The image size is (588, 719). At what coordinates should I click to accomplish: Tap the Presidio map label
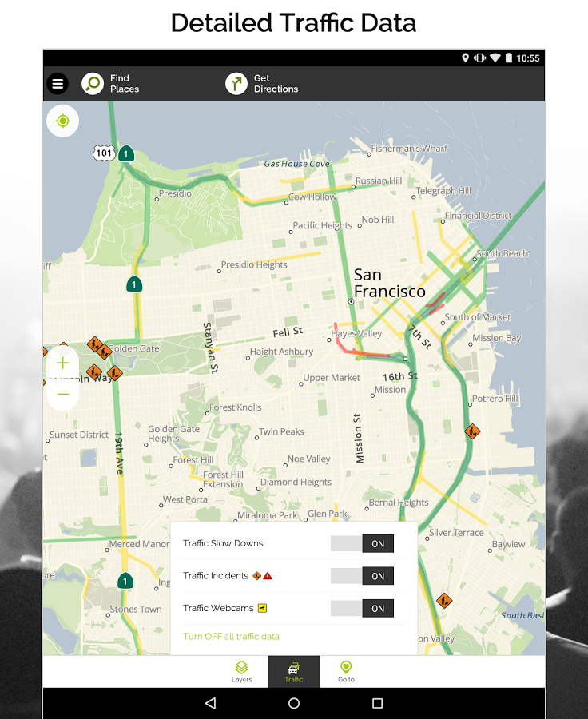pos(175,193)
